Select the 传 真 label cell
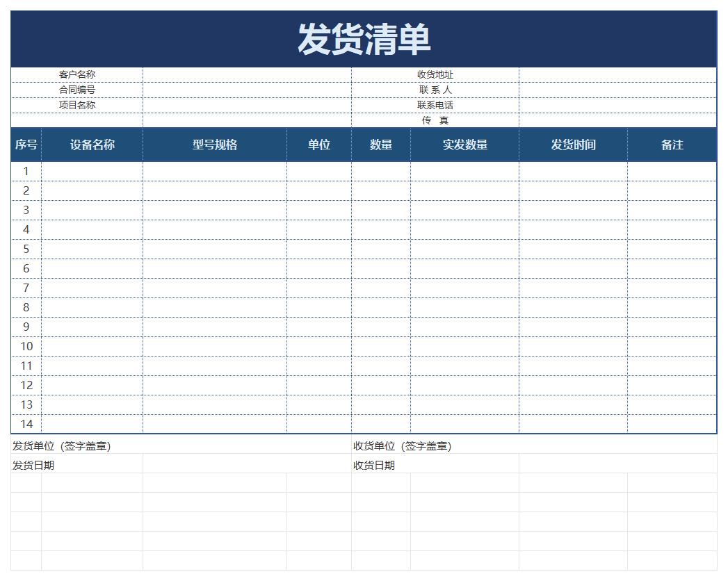 point(435,121)
